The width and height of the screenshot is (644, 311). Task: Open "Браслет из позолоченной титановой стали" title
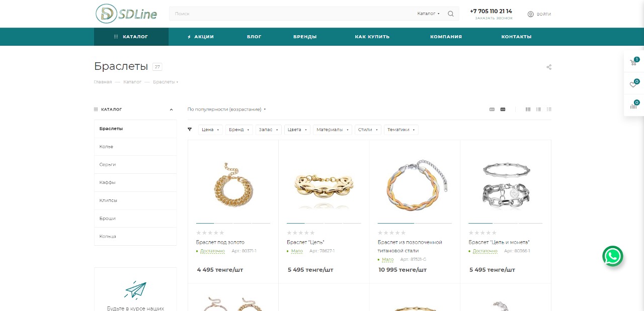point(410,246)
